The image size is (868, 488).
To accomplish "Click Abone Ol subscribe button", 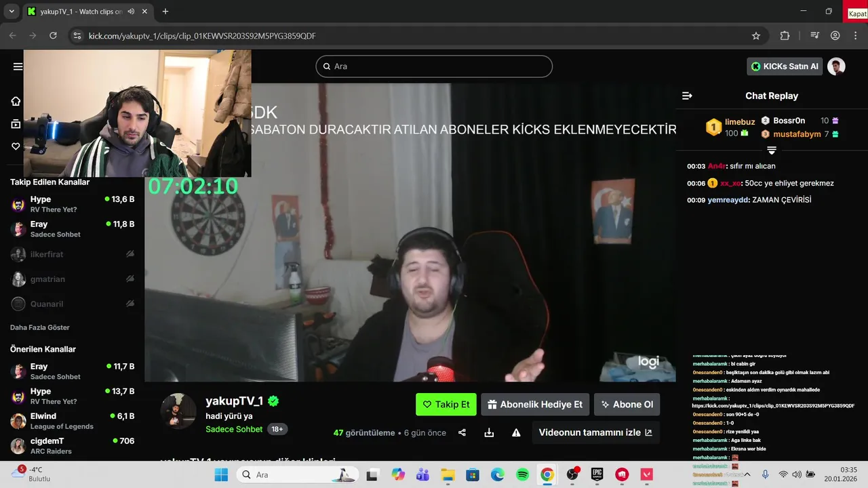I will pos(627,405).
